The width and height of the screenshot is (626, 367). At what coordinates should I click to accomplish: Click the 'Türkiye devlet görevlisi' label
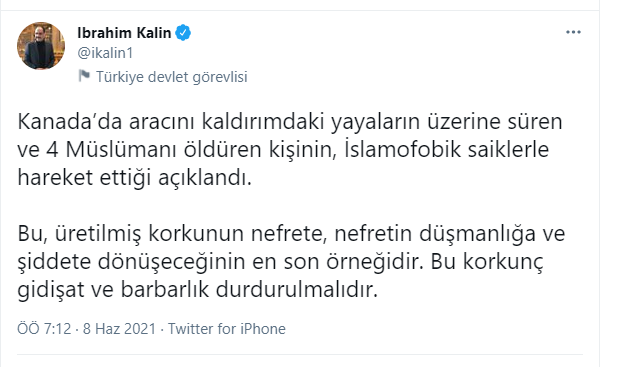pos(172,77)
